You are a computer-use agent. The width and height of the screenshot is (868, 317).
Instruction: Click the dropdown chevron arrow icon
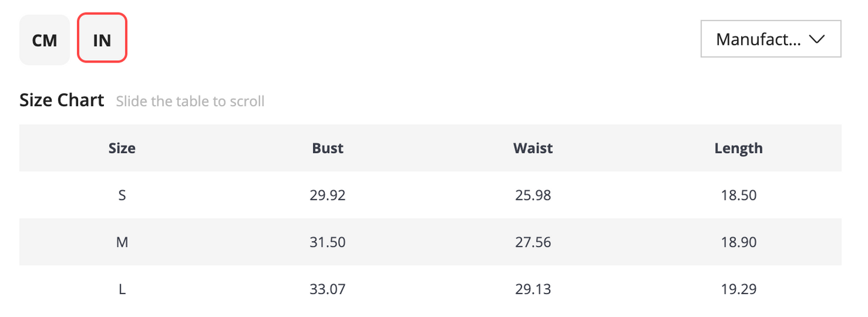pos(817,40)
